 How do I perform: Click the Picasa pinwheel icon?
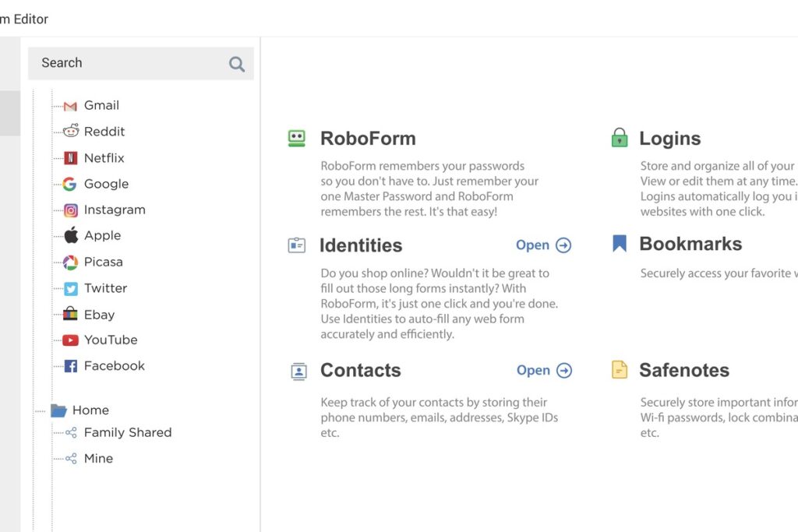[70, 262]
